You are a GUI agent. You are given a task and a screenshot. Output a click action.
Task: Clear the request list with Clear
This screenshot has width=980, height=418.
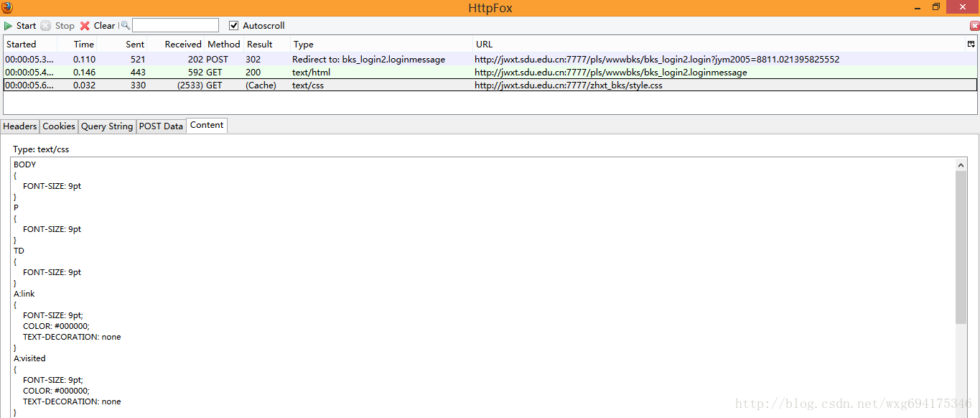tap(97, 25)
